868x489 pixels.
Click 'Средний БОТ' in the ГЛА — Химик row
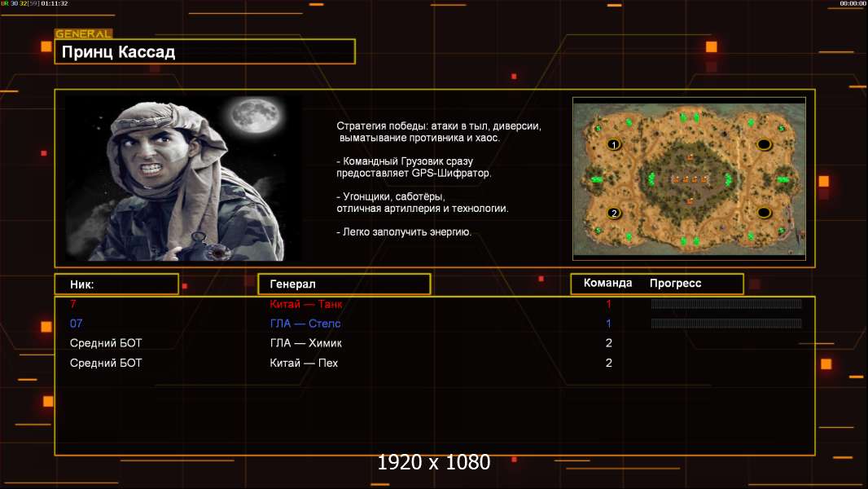(106, 343)
